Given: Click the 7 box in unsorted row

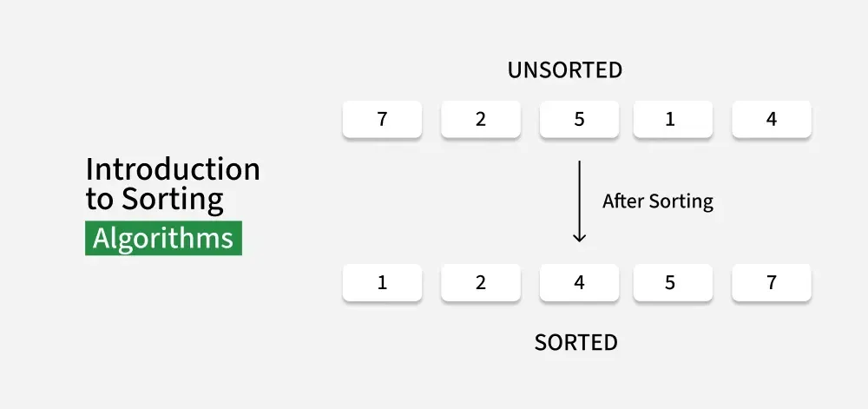Looking at the screenshot, I should pos(382,120).
